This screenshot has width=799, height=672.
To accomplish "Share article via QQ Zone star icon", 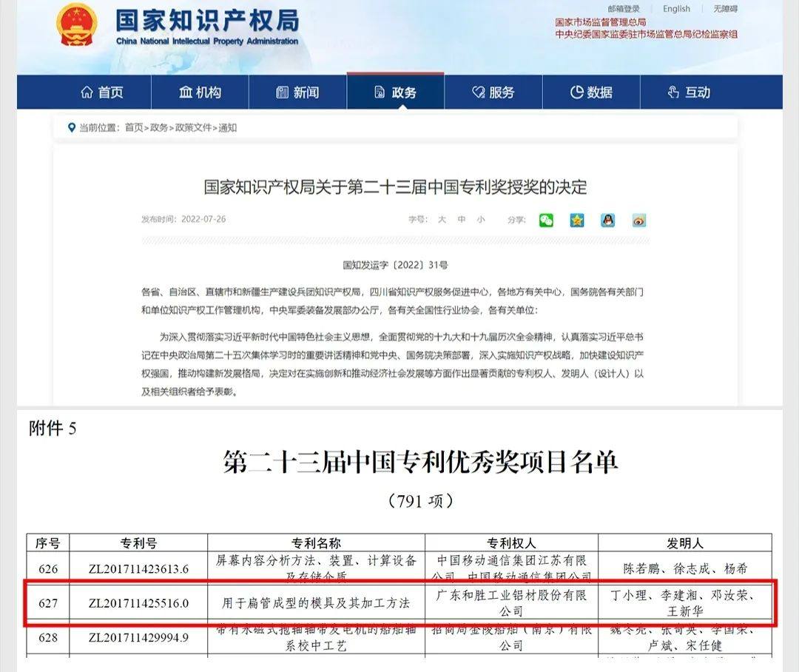I will coord(577,221).
